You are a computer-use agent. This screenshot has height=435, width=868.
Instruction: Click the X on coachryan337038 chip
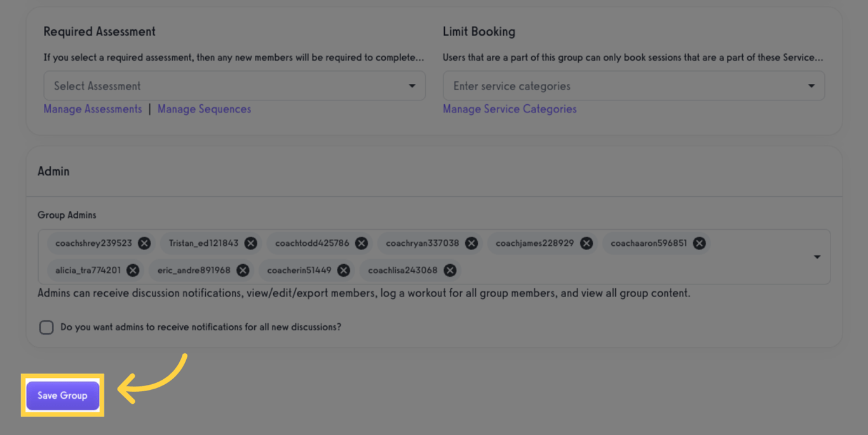(471, 243)
